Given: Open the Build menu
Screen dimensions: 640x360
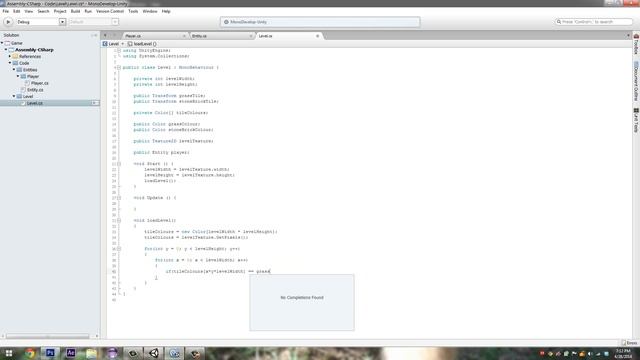Looking at the screenshot, I should pyautogui.click(x=76, y=11).
